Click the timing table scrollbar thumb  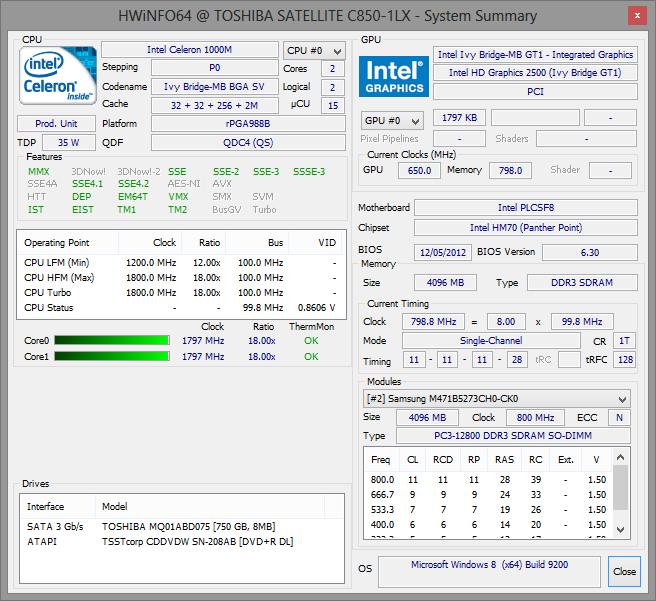click(621, 487)
